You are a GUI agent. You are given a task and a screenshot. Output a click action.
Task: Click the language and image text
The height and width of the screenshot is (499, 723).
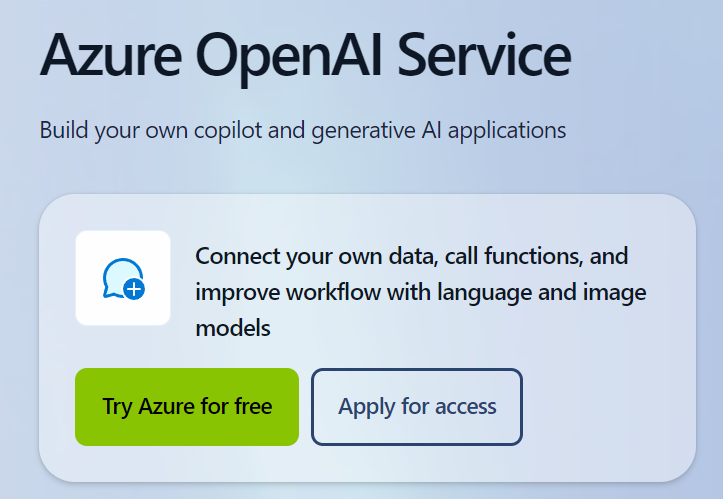pyautogui.click(x=543, y=292)
